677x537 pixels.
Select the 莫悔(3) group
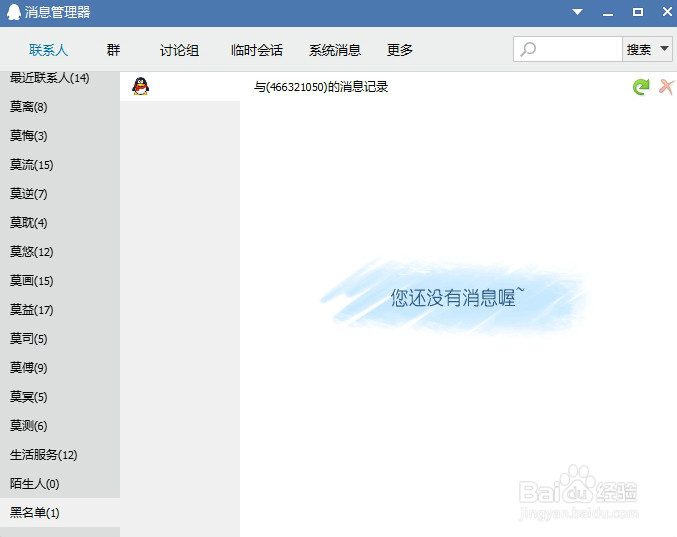(60, 136)
